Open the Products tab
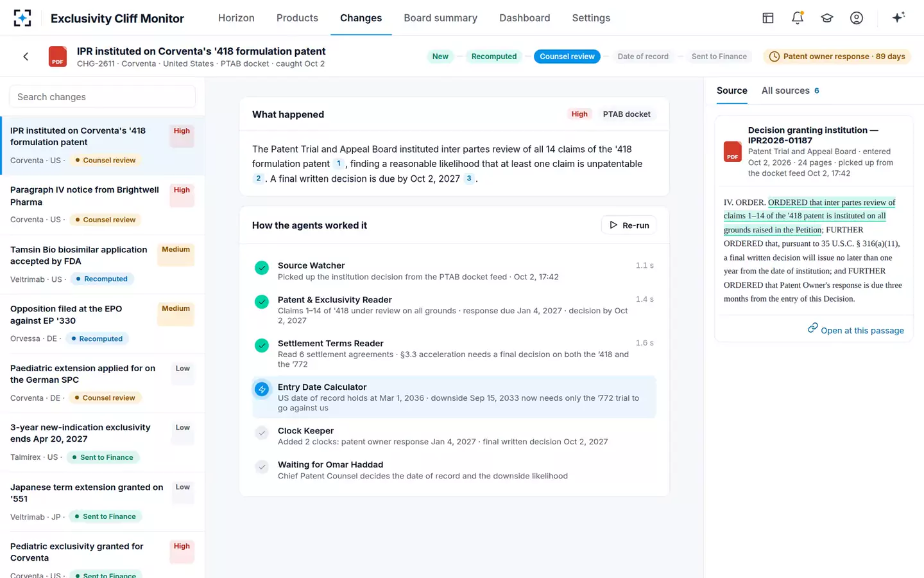 [x=297, y=18]
